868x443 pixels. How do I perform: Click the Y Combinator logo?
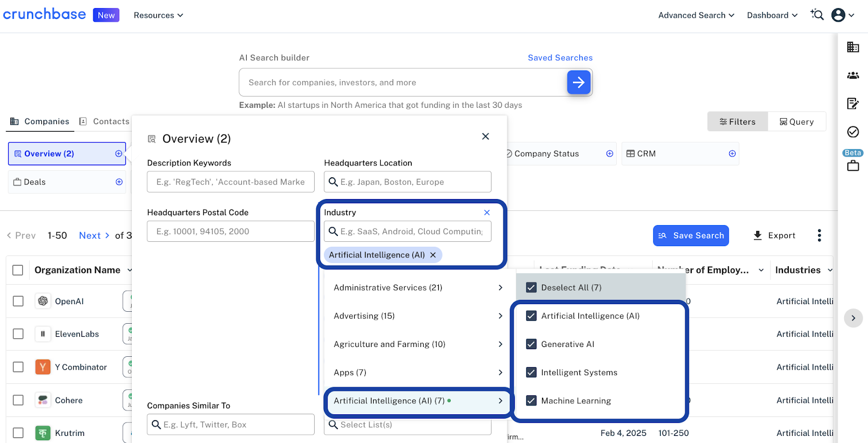click(x=43, y=367)
